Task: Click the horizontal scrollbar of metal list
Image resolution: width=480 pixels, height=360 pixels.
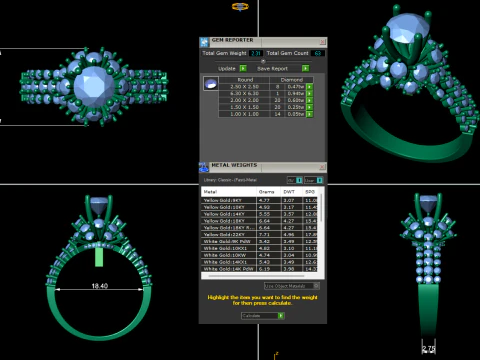Action: pos(256,276)
